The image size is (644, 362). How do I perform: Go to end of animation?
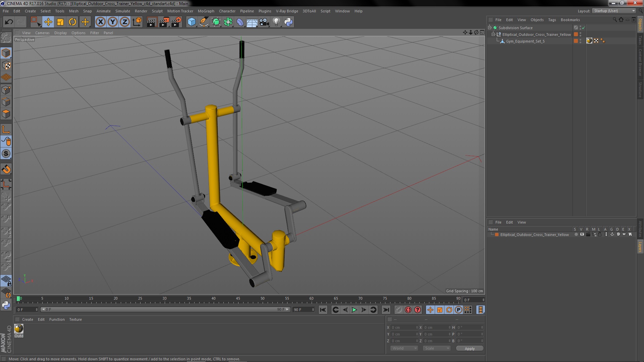point(386,310)
